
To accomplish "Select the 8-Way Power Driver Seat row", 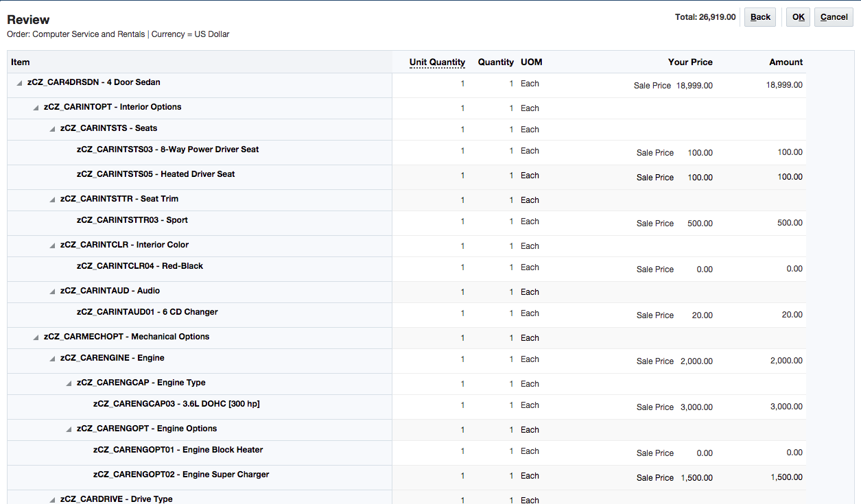I will tap(167, 149).
